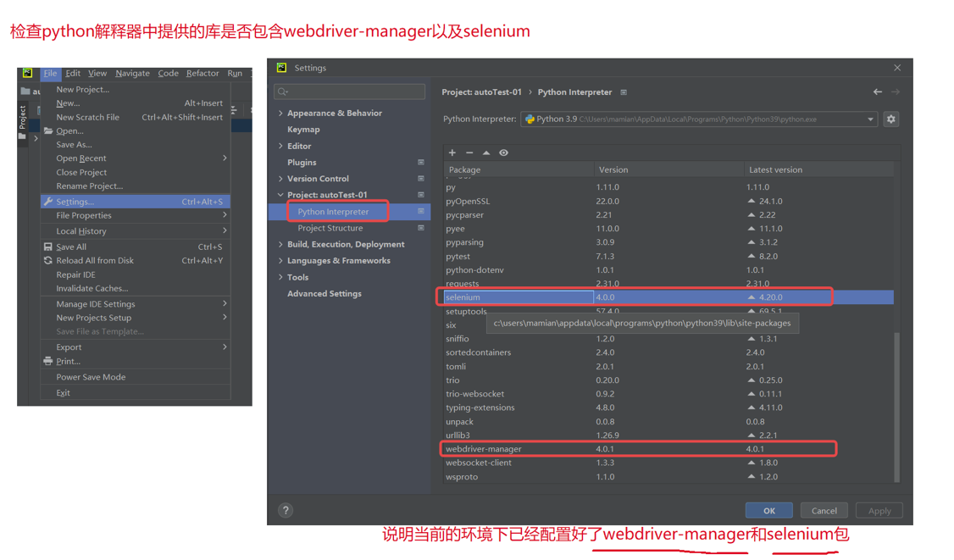
Task: Click the Open folder icon in File menu
Action: pyautogui.click(x=48, y=130)
